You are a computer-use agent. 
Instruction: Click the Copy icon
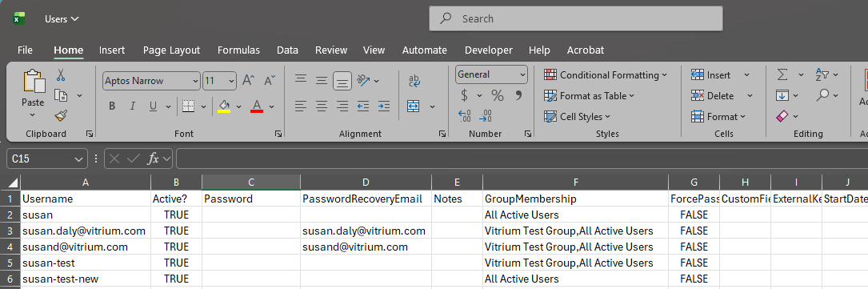(61, 95)
